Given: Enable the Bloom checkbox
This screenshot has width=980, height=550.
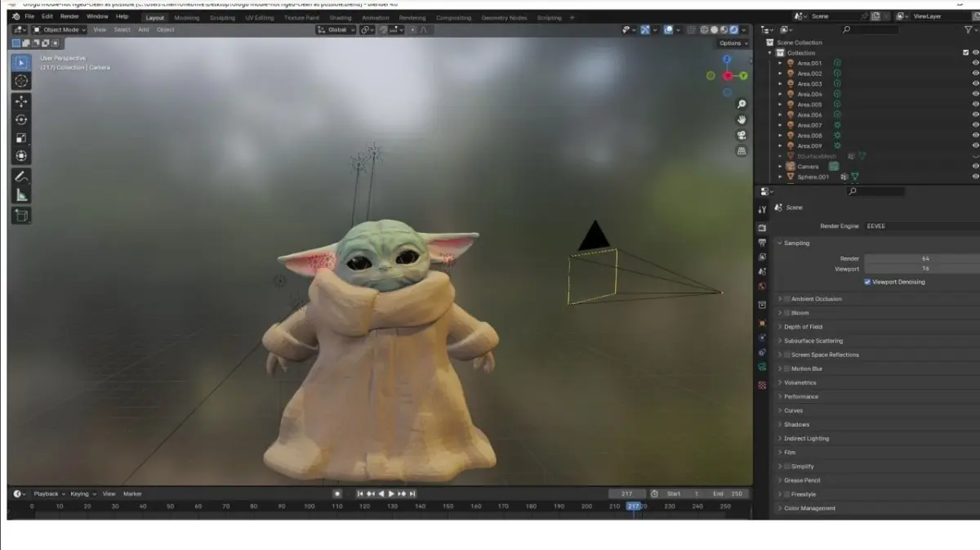Looking at the screenshot, I should click(x=787, y=313).
